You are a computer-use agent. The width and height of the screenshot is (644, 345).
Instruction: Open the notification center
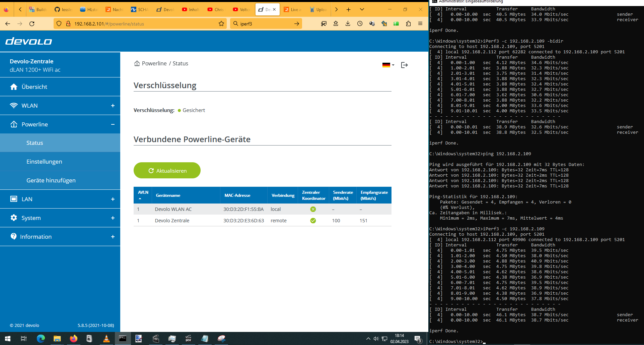[418, 339]
